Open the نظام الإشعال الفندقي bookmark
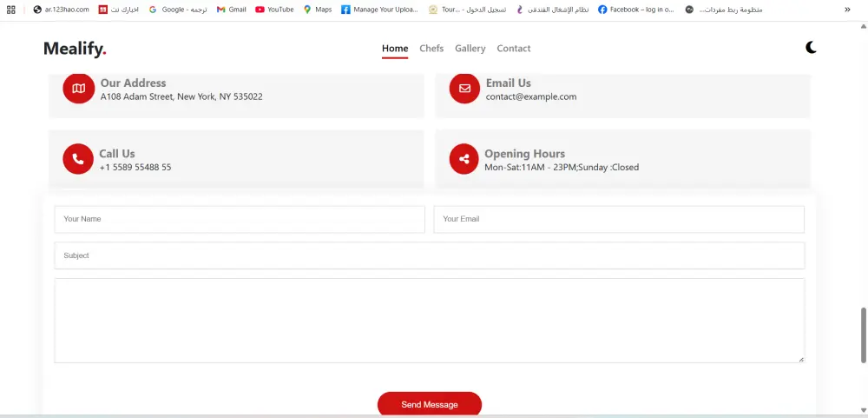This screenshot has width=868, height=418. pos(552,10)
